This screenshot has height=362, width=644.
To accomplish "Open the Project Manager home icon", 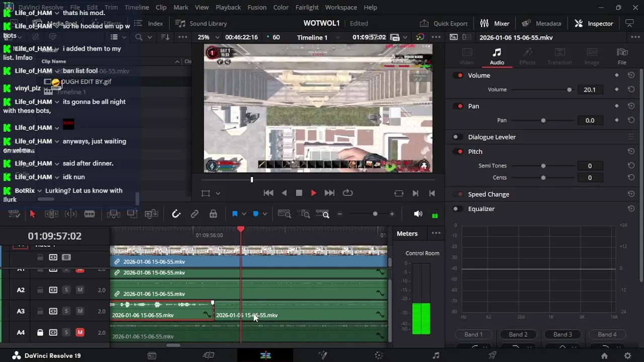I will pyautogui.click(x=604, y=355).
